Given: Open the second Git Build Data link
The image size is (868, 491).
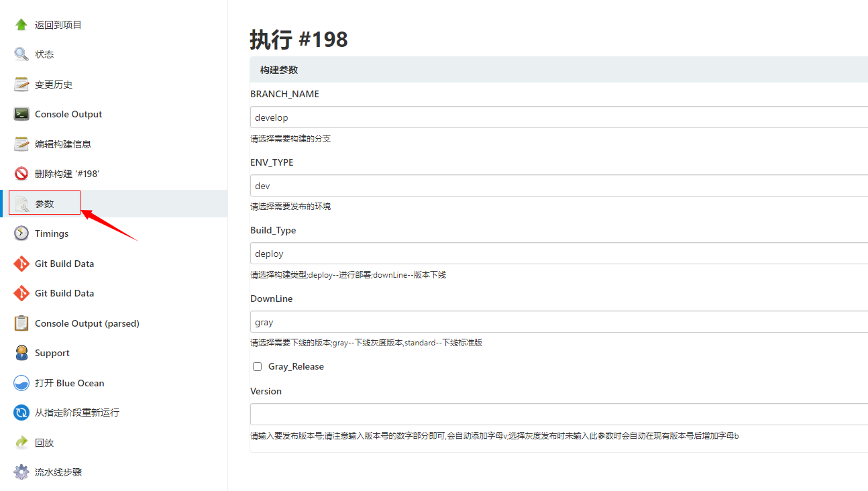Looking at the screenshot, I should click(64, 293).
